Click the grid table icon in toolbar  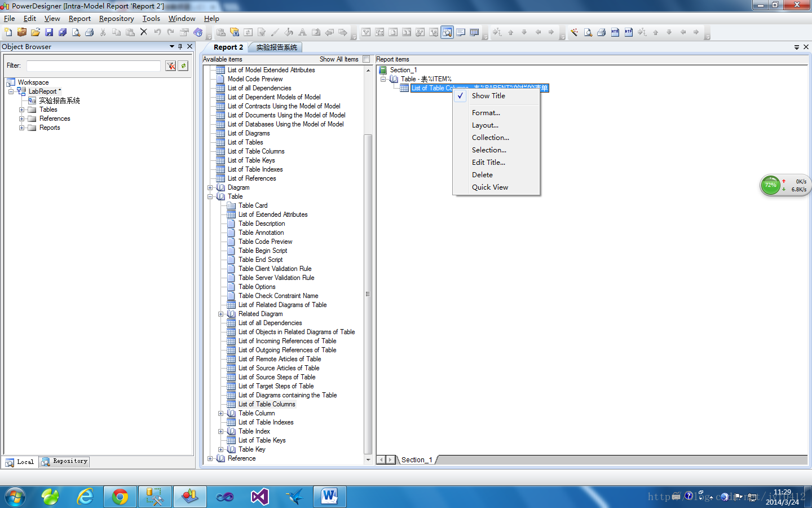pos(474,32)
